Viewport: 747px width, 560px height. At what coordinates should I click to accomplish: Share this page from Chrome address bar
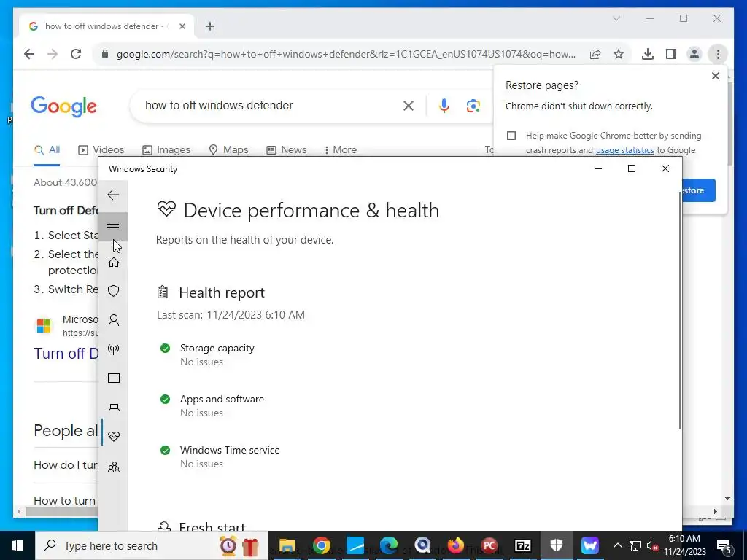[595, 54]
